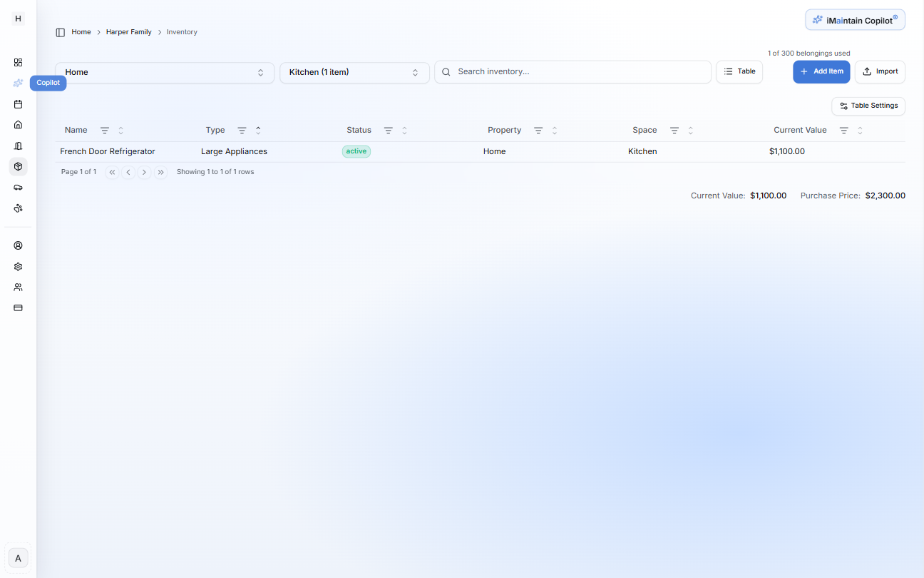
Task: Open account settings gear in sidebar
Action: pos(18,266)
